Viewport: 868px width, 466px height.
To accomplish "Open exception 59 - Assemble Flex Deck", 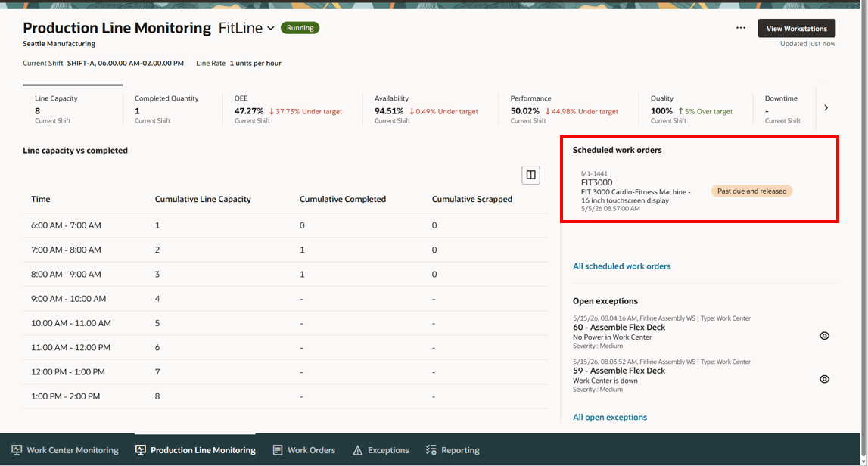I will (619, 371).
